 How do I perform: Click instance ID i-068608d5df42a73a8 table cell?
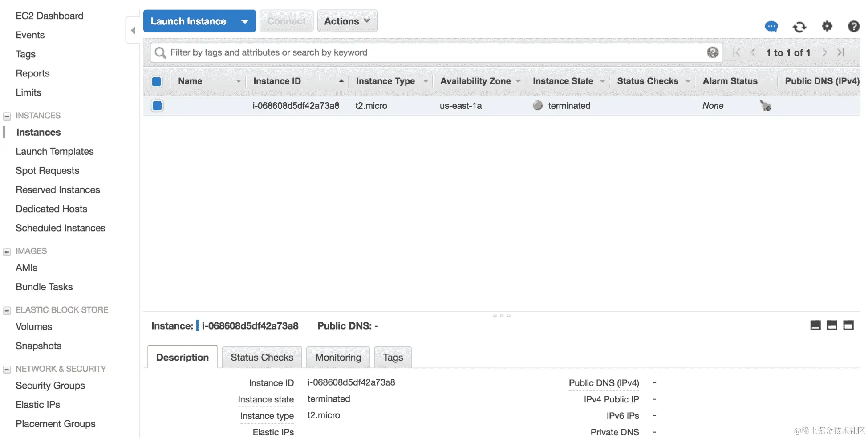[296, 106]
